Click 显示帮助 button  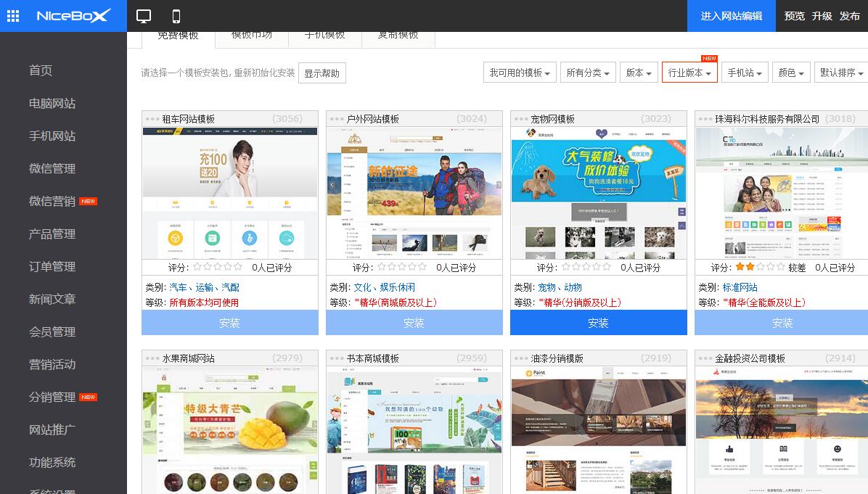322,73
